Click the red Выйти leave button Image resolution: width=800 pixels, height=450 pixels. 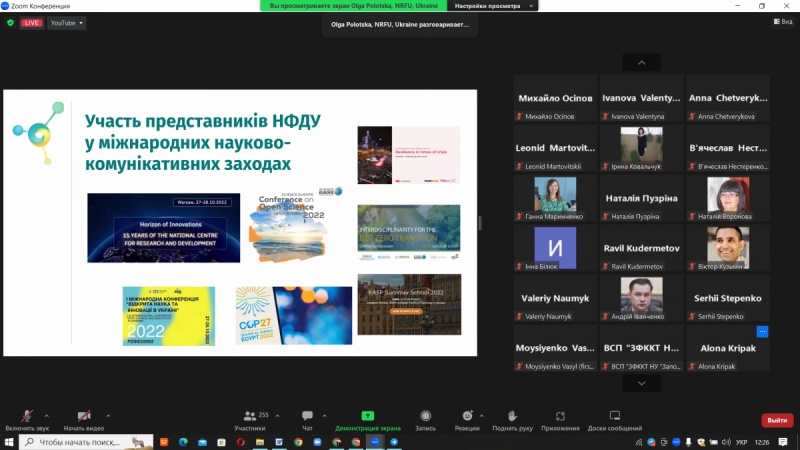pyautogui.click(x=777, y=420)
